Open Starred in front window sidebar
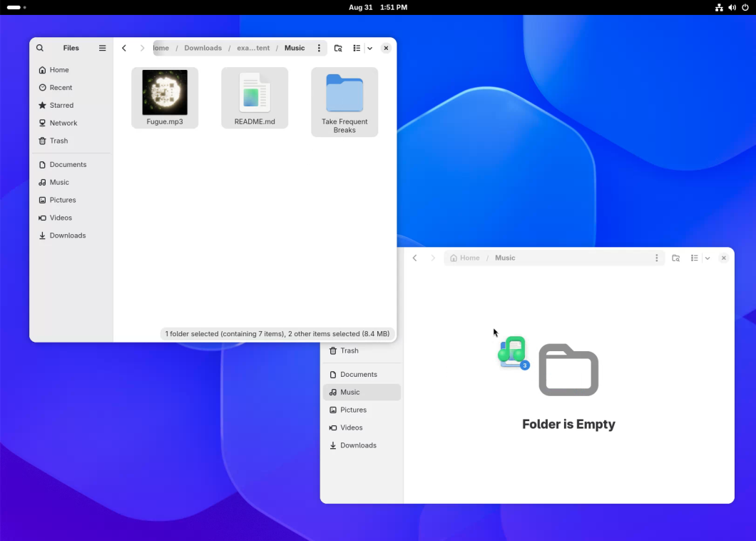Image resolution: width=756 pixels, height=541 pixels. 71,105
